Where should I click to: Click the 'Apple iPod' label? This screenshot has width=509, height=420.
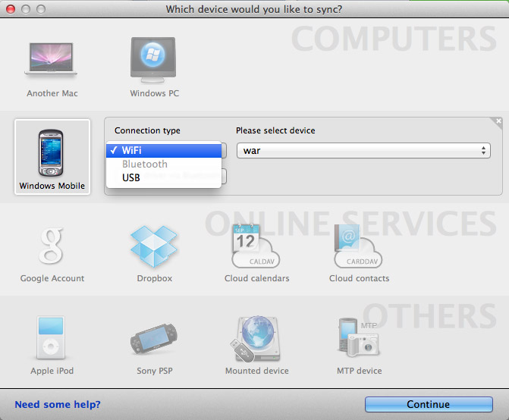click(x=52, y=371)
